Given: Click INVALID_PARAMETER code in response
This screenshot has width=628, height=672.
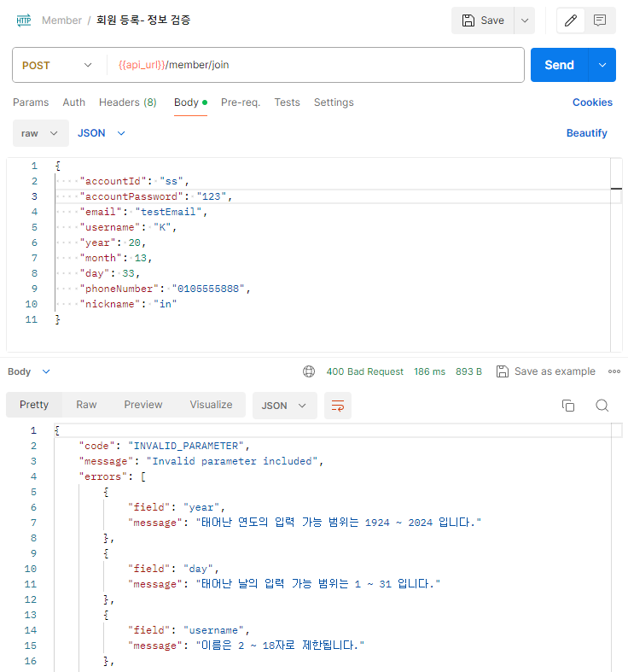Looking at the screenshot, I should pos(186,446).
